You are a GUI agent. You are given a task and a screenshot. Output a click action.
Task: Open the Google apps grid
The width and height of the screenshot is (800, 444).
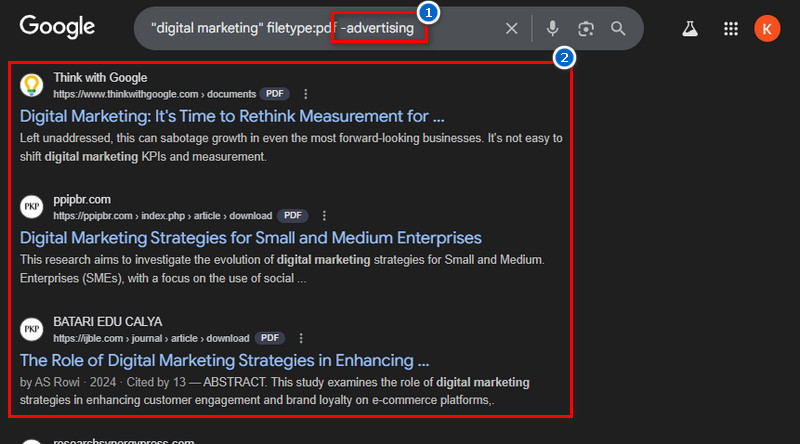[x=731, y=29]
